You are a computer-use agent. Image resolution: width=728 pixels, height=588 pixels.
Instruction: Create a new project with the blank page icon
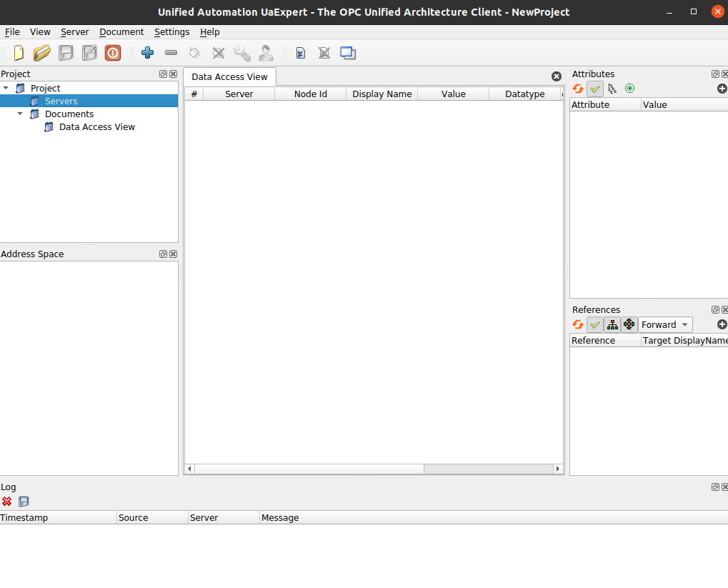tap(19, 53)
